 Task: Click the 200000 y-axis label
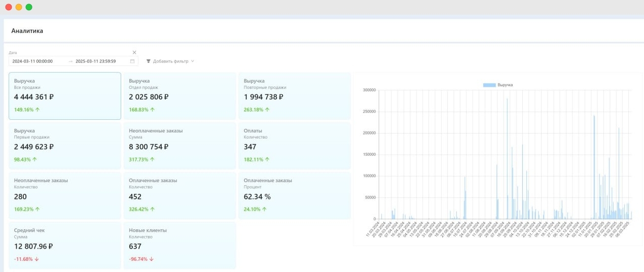click(369, 133)
